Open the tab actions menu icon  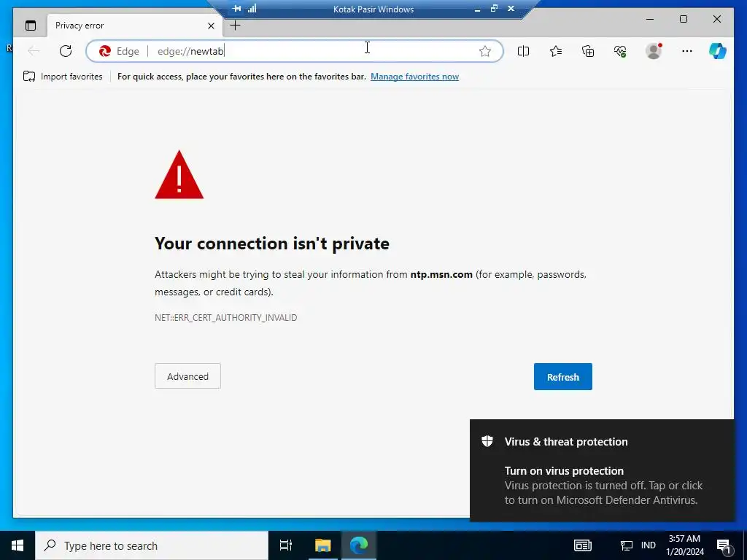(x=31, y=26)
